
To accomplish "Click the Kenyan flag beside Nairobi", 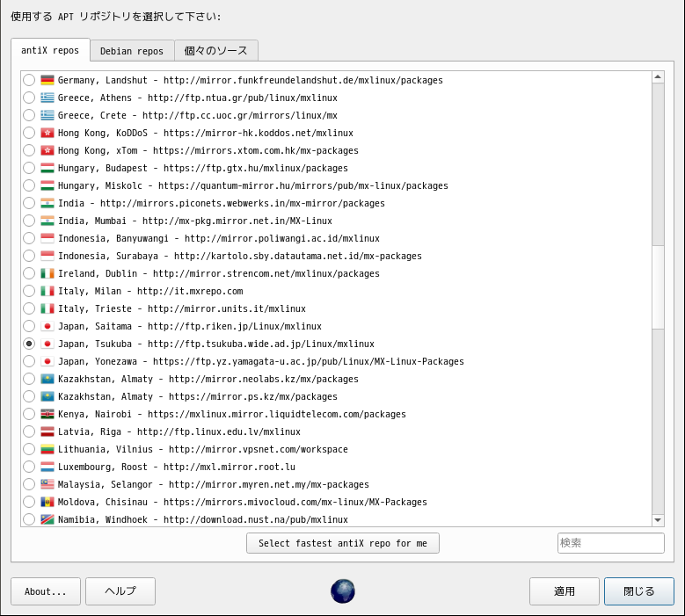I will coord(47,414).
